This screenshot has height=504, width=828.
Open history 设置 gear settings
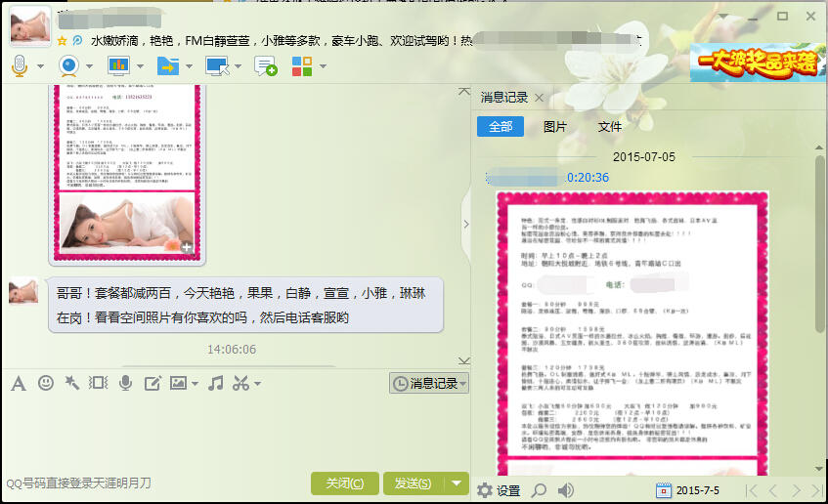(499, 490)
